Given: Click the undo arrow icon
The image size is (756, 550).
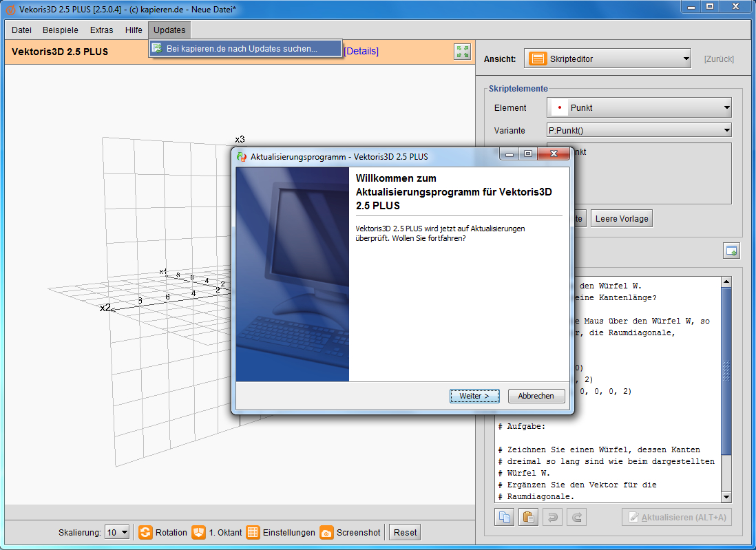Looking at the screenshot, I should coord(552,517).
